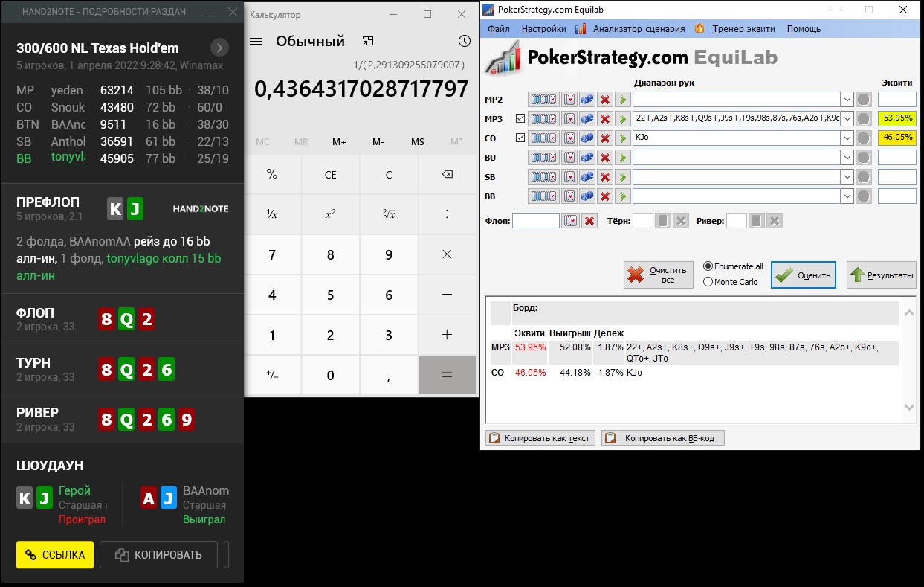Click the КОПИРОВАТЬ button in Hand2Note

[x=158, y=554]
